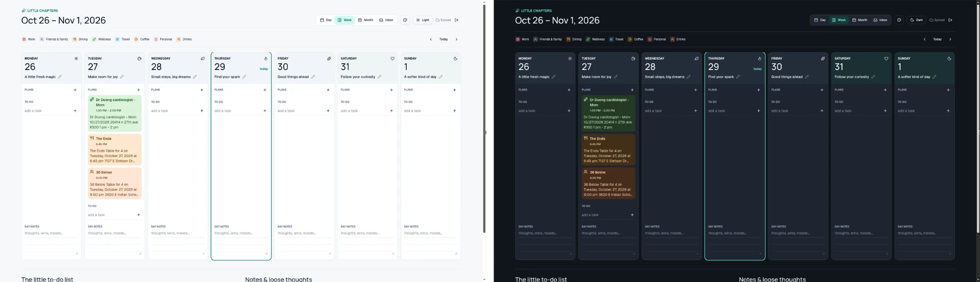The height and width of the screenshot is (282, 980).
Task: Add a plan to Wednesday in dark window
Action: (695, 90)
